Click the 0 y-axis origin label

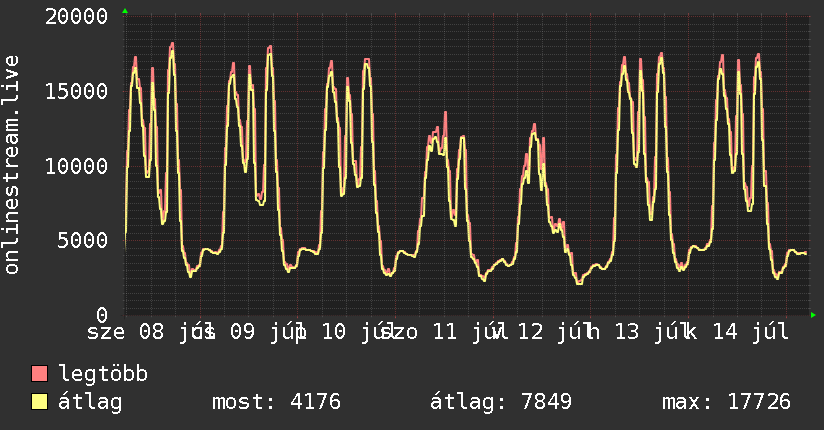tap(102, 315)
